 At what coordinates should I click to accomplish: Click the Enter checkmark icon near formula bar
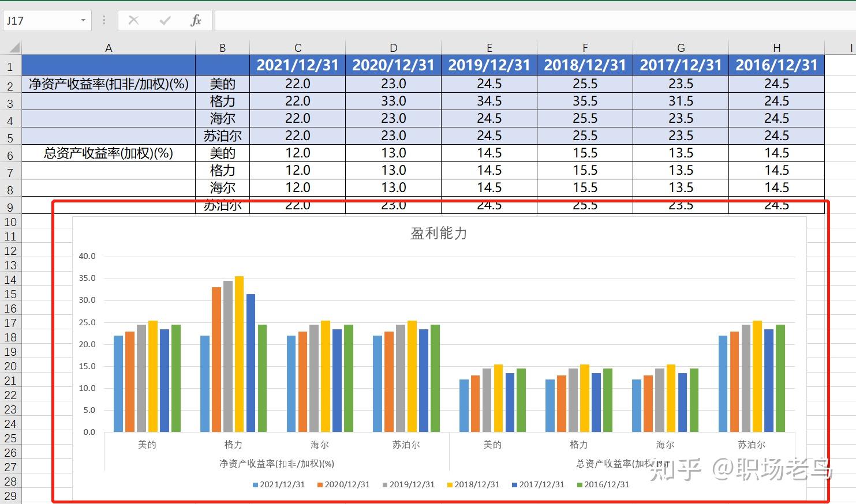165,20
